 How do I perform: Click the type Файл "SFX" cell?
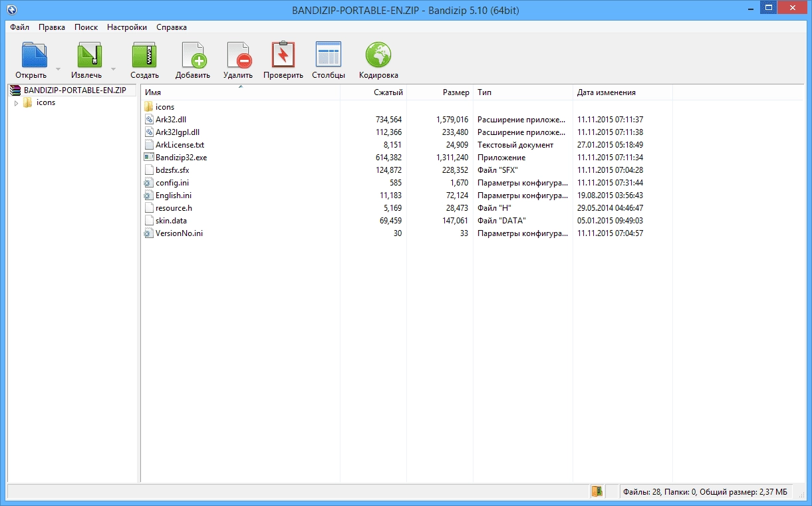497,170
